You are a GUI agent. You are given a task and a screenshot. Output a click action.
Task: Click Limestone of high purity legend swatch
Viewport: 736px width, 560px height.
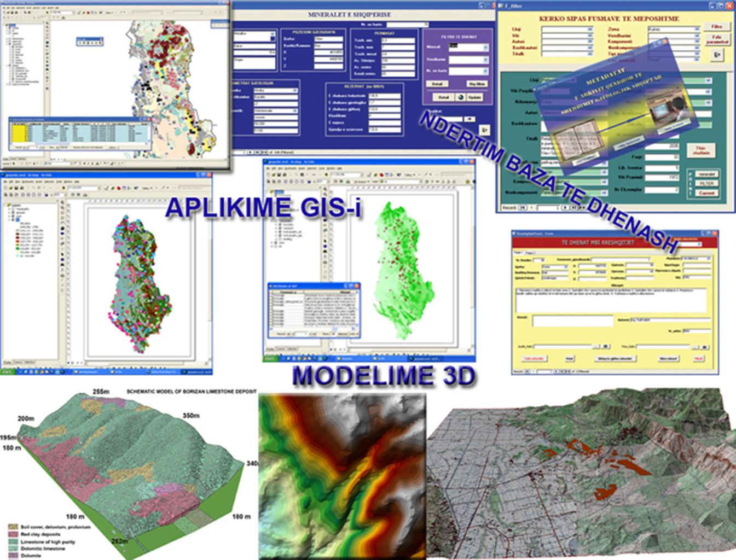pyautogui.click(x=13, y=541)
